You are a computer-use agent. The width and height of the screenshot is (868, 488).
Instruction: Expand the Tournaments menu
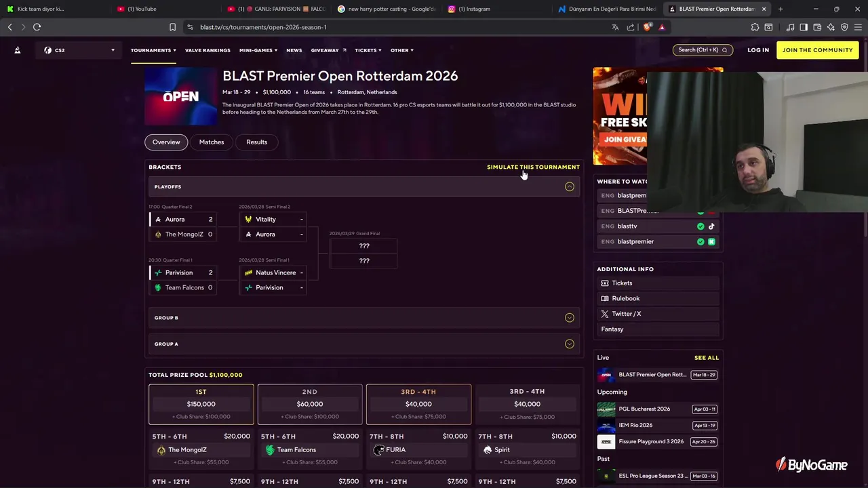click(153, 50)
